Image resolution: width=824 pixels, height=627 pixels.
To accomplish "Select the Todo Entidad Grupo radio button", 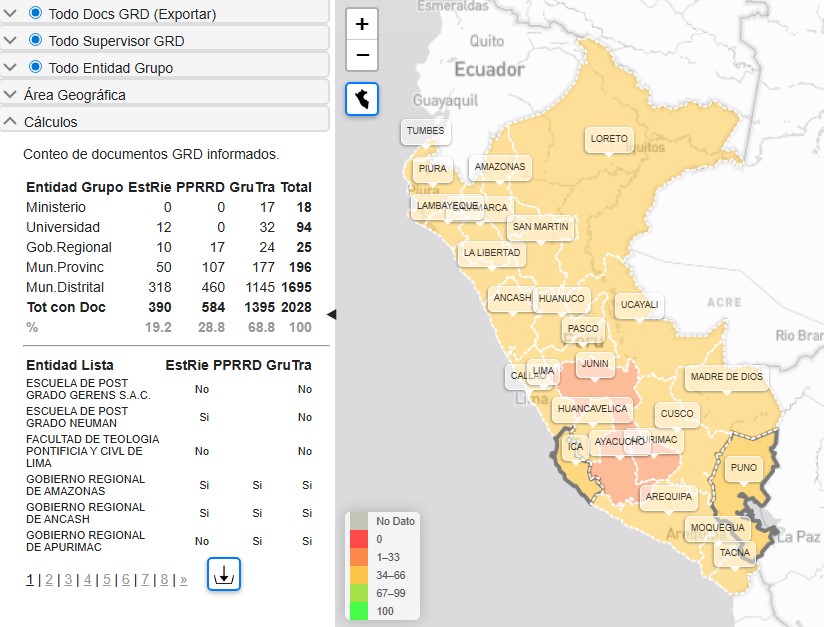I will point(34,68).
